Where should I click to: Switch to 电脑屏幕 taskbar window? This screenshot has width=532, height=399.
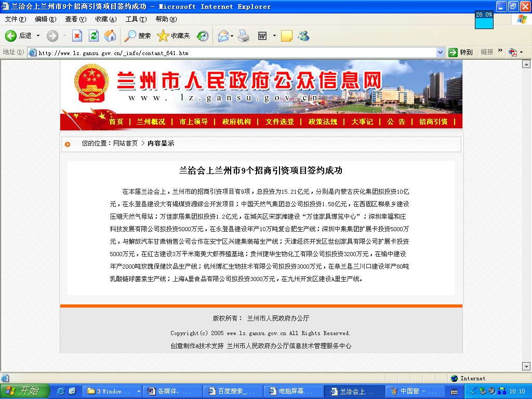point(293,392)
